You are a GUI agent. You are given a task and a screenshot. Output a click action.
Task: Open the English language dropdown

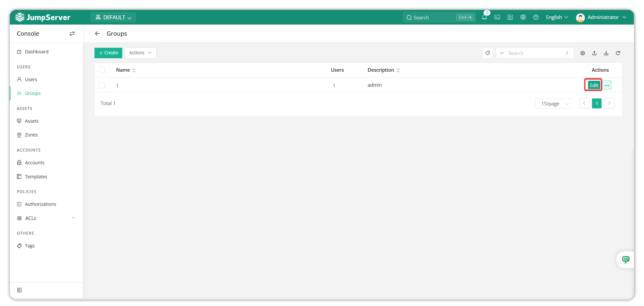(x=557, y=17)
